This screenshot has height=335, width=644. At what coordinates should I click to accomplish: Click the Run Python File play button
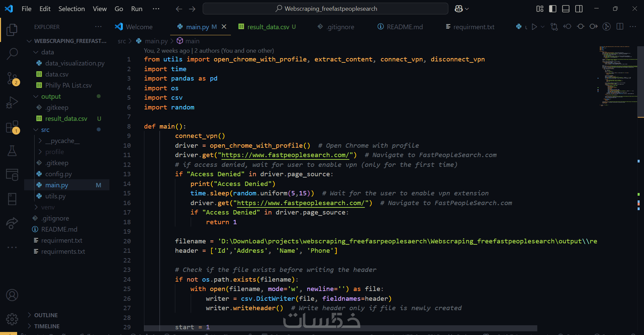coord(534,27)
